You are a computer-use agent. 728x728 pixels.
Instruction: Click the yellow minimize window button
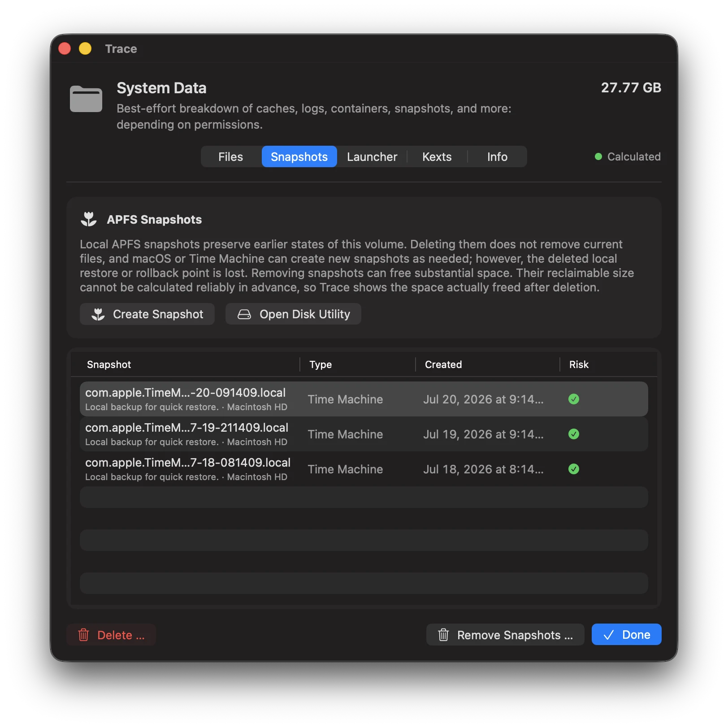(85, 48)
